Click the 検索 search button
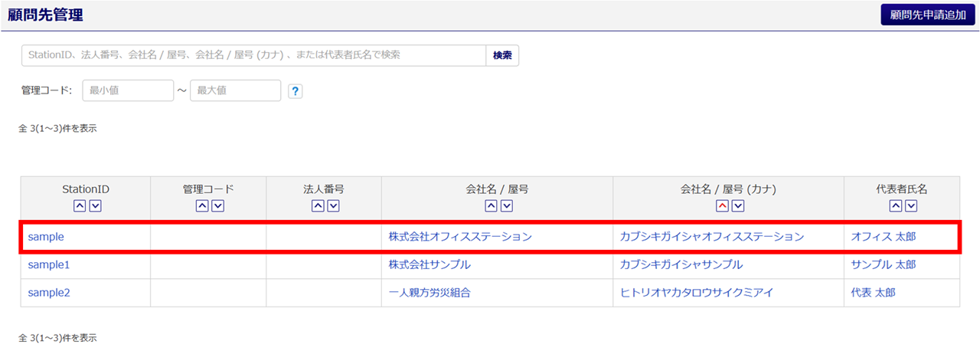This screenshot has width=980, height=361. (502, 55)
